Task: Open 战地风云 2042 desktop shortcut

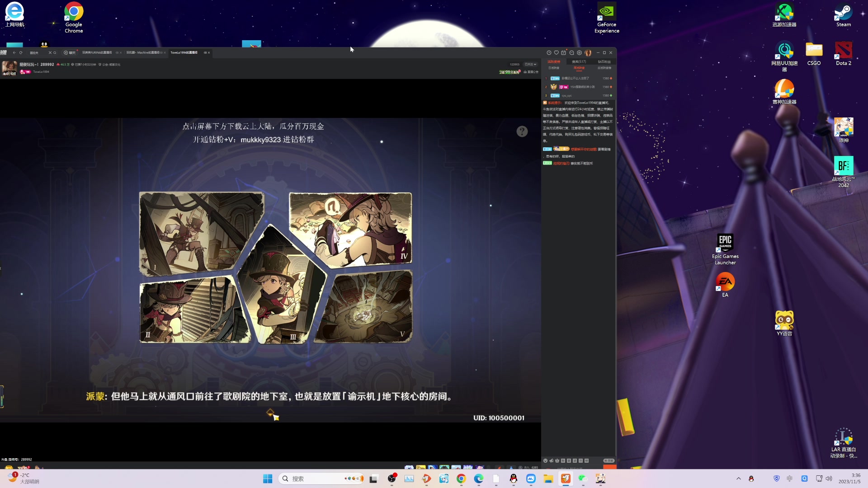Action: [844, 172]
